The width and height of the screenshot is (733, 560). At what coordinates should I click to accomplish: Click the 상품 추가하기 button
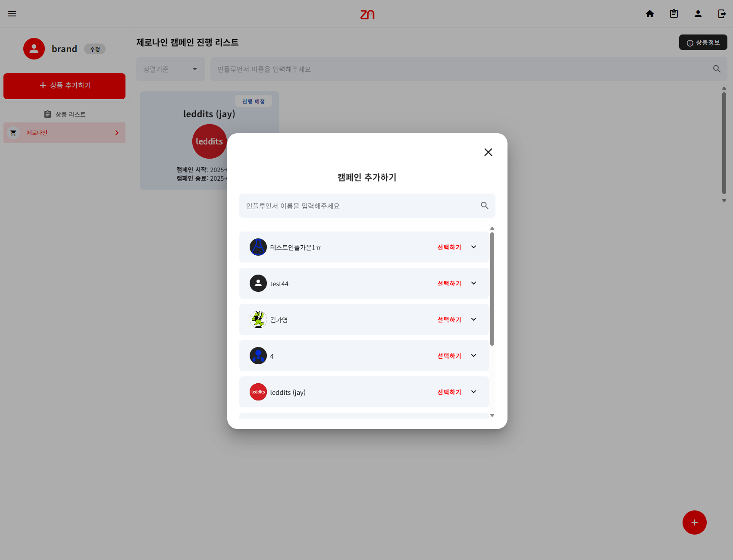64,86
